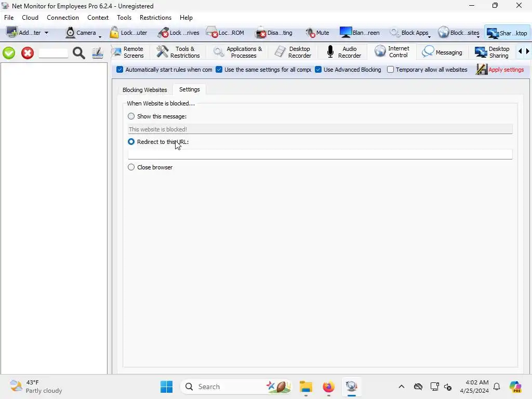Click the Mute speaker icon
The height and width of the screenshot is (399, 532).
pyautogui.click(x=310, y=33)
